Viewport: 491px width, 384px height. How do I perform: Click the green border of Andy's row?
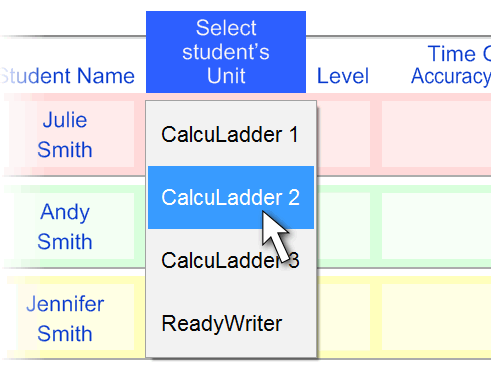click(x=376, y=226)
